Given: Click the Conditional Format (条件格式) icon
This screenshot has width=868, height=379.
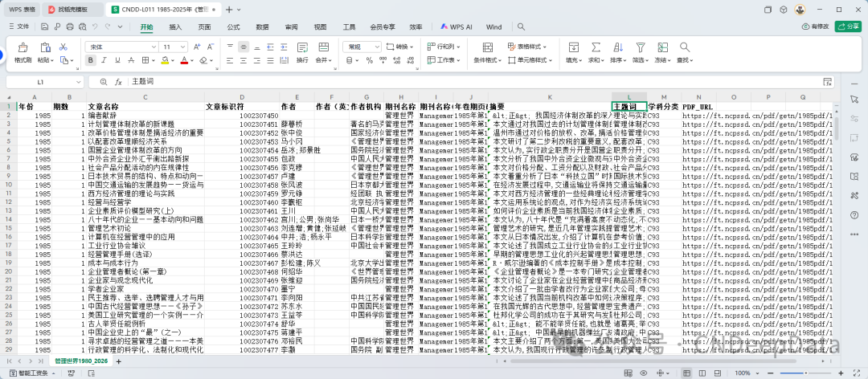Looking at the screenshot, I should pyautogui.click(x=487, y=47).
